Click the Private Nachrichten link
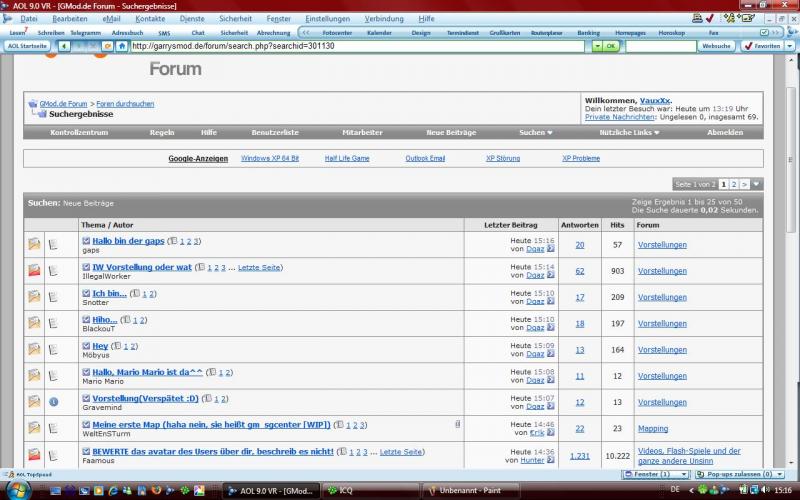 (x=620, y=117)
